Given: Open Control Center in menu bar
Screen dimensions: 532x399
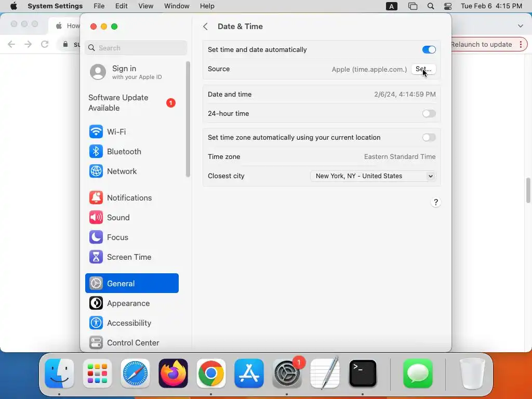Looking at the screenshot, I should [448, 6].
